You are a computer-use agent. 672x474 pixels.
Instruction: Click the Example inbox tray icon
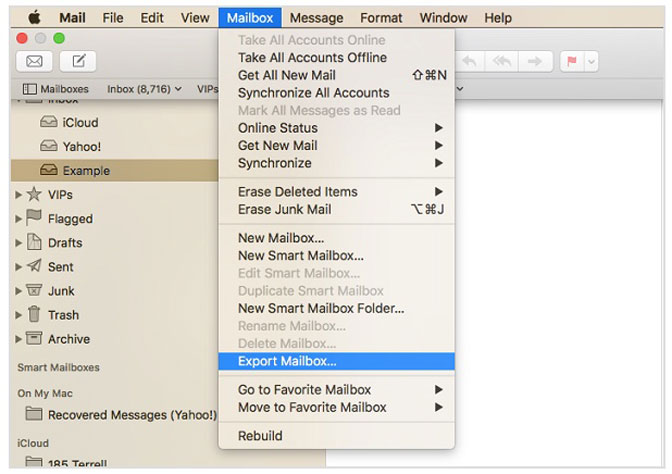[49, 170]
